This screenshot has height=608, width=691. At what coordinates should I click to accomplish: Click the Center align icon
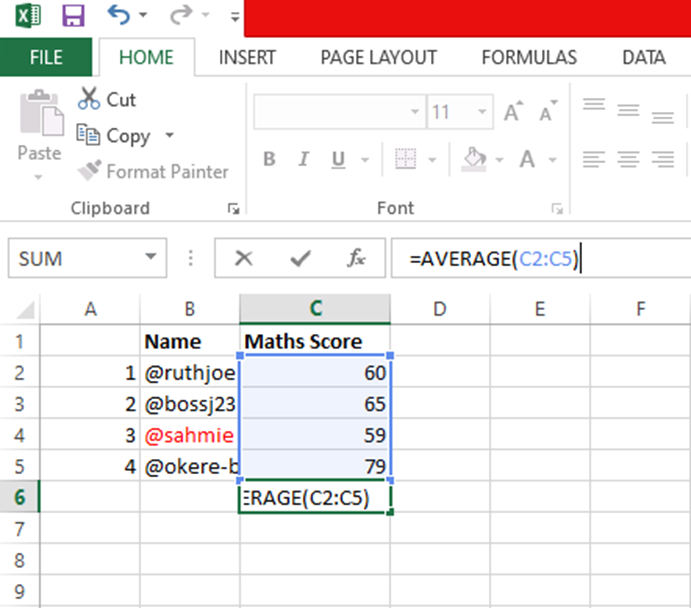[x=628, y=159]
